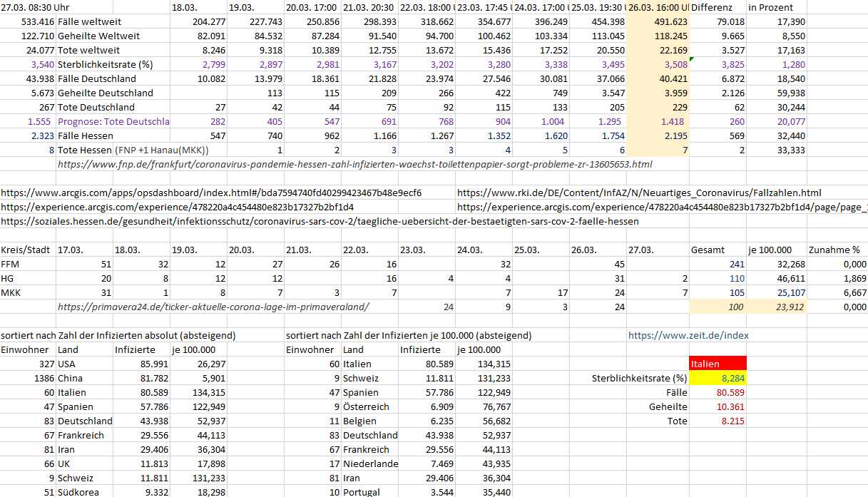Click the 'Südkorea' country cell
The image size is (868, 497).
[78, 492]
